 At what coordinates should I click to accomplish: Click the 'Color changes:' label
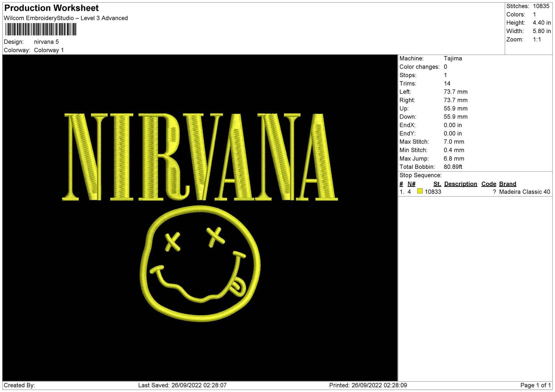[x=419, y=67]
